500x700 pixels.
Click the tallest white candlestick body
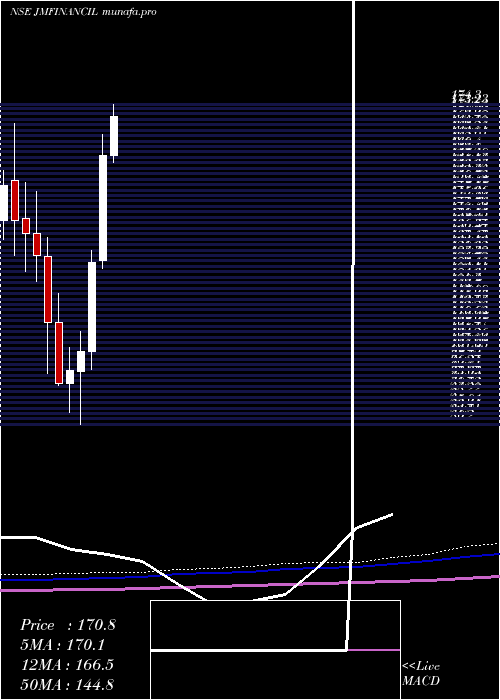click(103, 208)
